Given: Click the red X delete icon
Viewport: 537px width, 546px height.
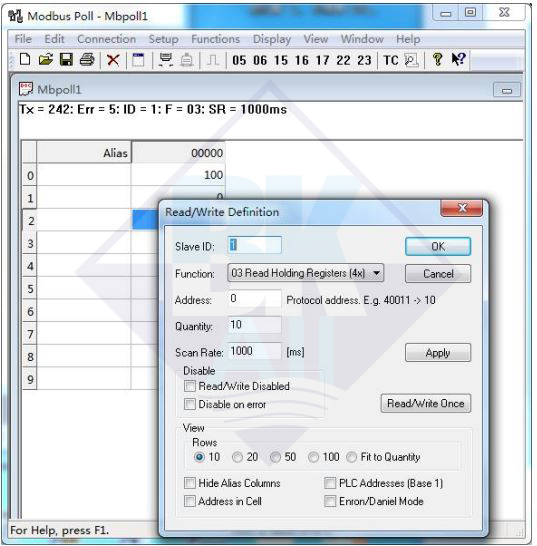Looking at the screenshot, I should tap(113, 60).
